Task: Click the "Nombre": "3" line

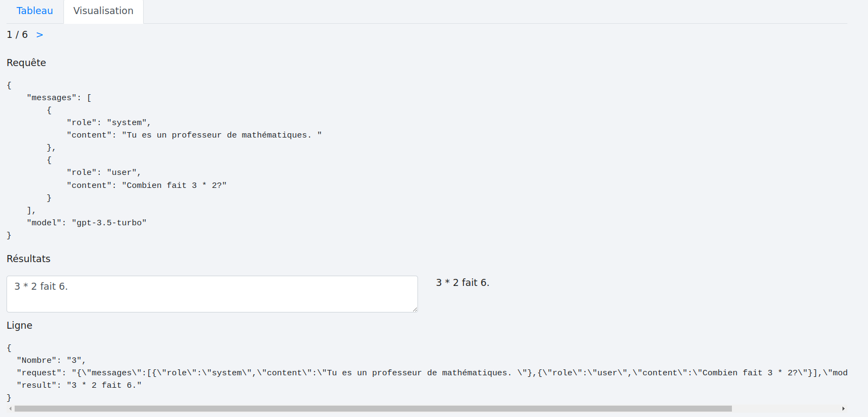Action: click(51, 360)
